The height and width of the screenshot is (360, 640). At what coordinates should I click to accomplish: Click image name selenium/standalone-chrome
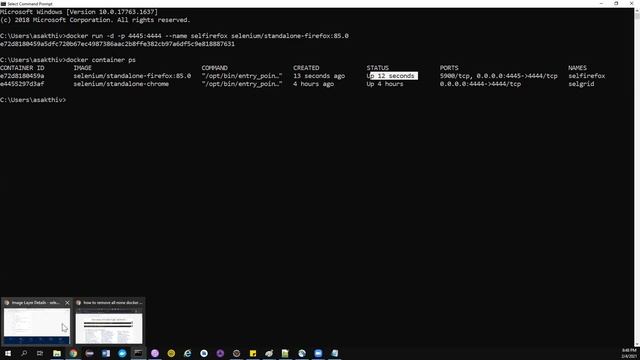121,84
